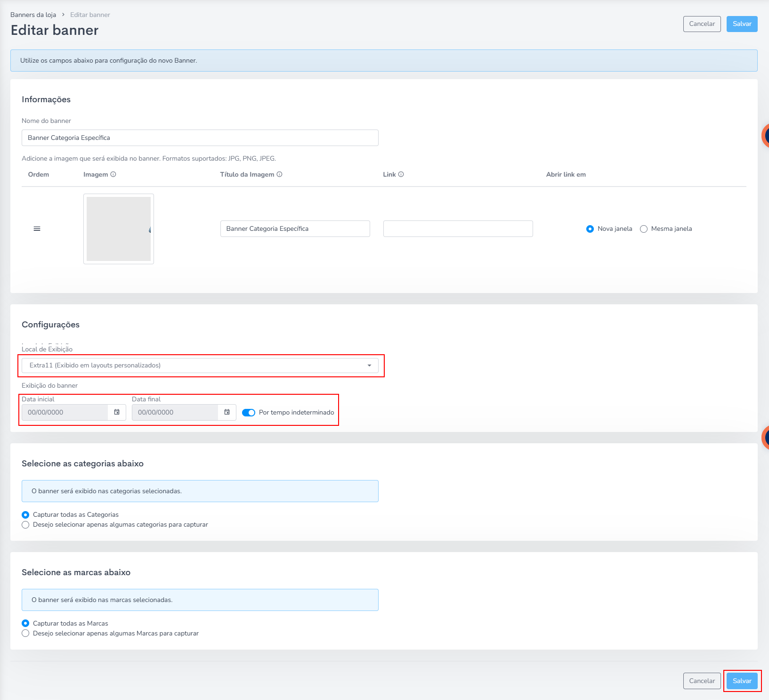Screen dimensions: 769x700
Task: Click the drag handle icon in Ordem column
Action: point(37,229)
